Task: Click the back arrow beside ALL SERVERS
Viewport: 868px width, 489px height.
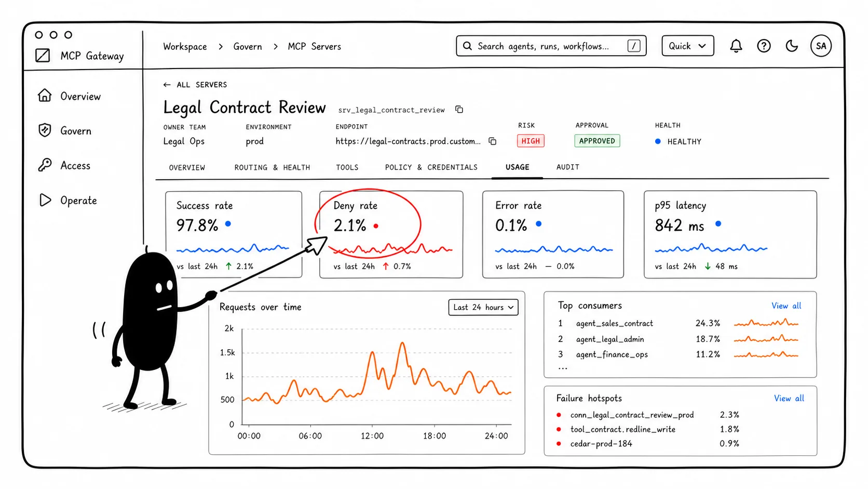Action: pyautogui.click(x=167, y=85)
